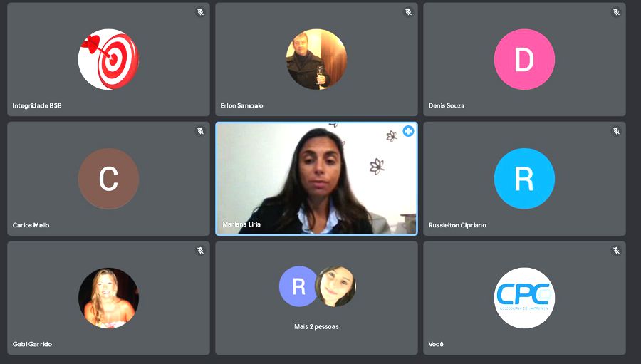Click the muted mic icon on Erlon Sampaio tile
Screen dimensions: 641x364
point(408,12)
